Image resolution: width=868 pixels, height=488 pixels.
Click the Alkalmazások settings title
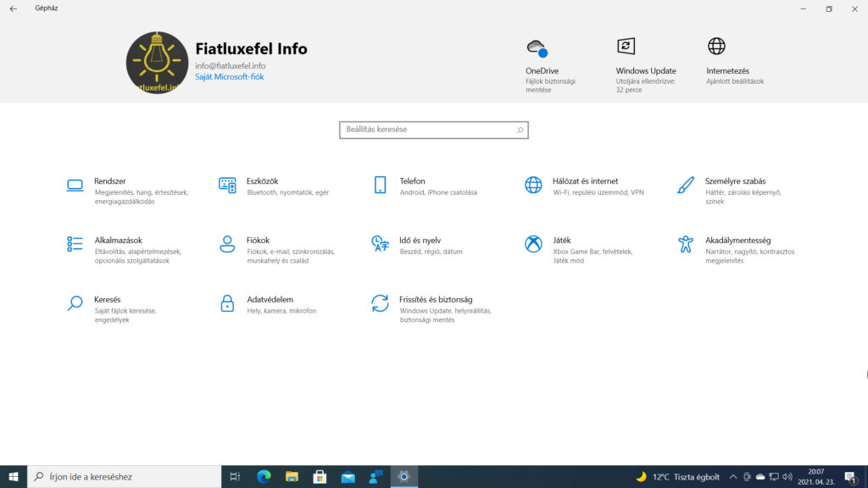[x=118, y=240]
